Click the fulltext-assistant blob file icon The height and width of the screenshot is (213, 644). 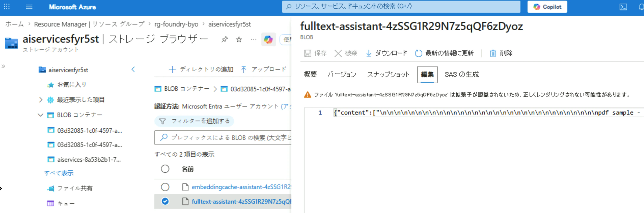coord(185,201)
